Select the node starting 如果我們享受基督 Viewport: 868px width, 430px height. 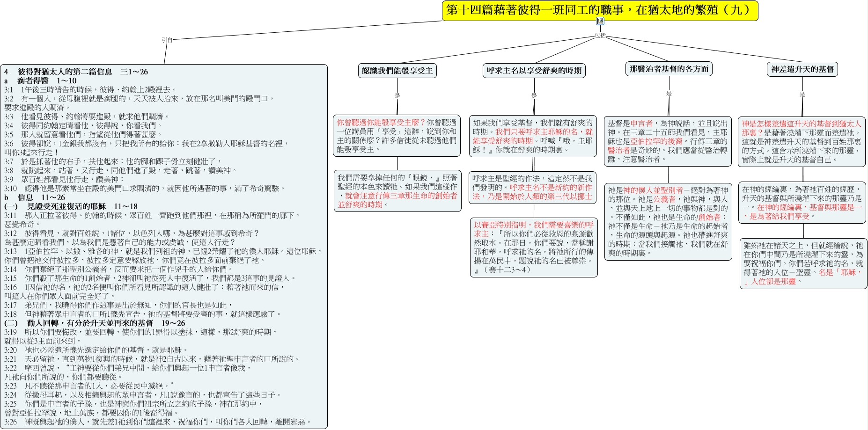tap(533, 136)
